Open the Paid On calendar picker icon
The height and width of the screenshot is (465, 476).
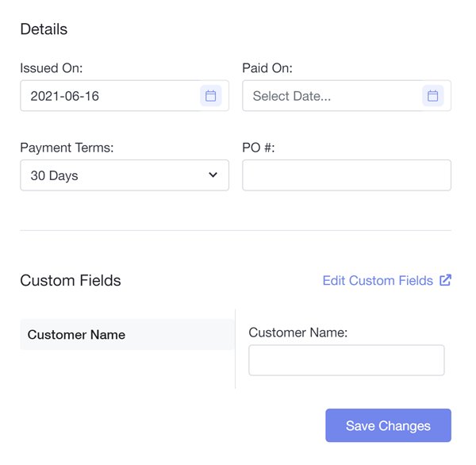pos(433,96)
